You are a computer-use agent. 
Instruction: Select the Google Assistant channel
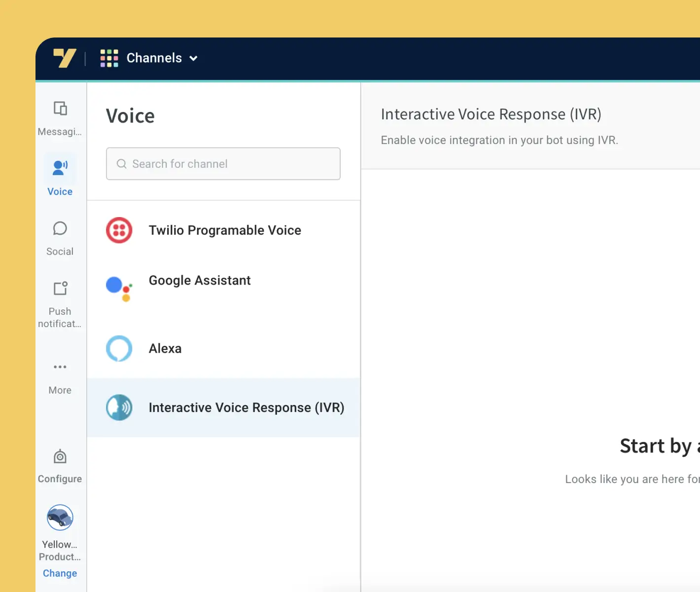tap(200, 281)
